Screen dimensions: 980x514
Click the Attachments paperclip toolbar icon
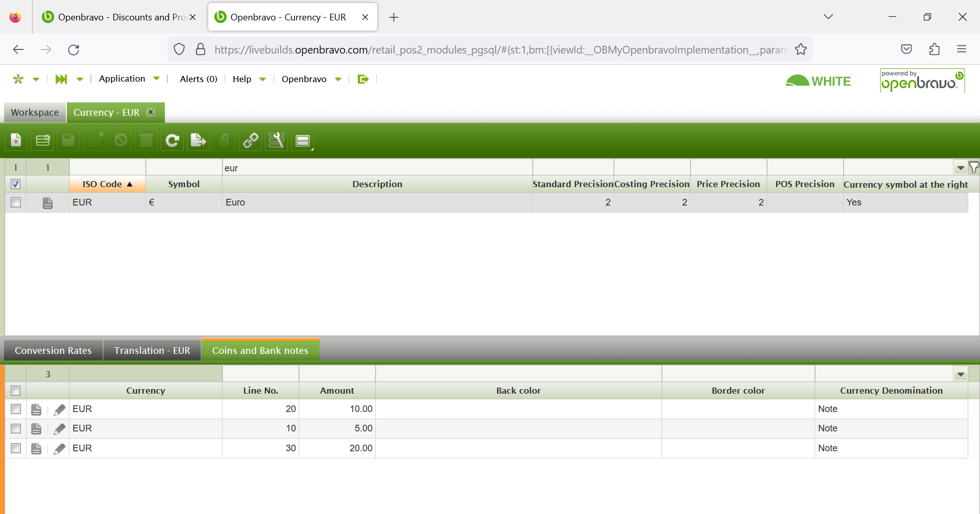point(224,140)
